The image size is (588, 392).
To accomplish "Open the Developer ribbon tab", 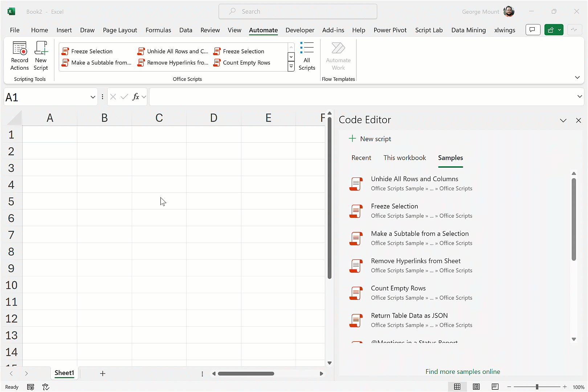I will [299, 30].
